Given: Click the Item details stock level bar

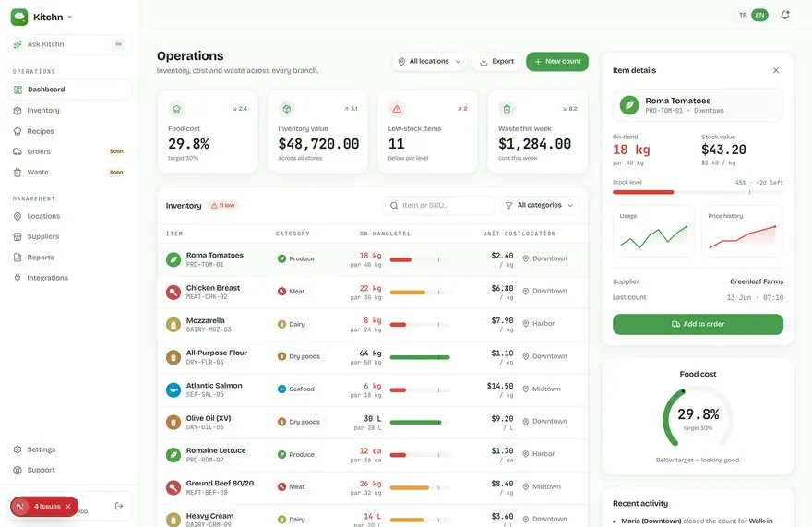Looking at the screenshot, I should coord(698,192).
